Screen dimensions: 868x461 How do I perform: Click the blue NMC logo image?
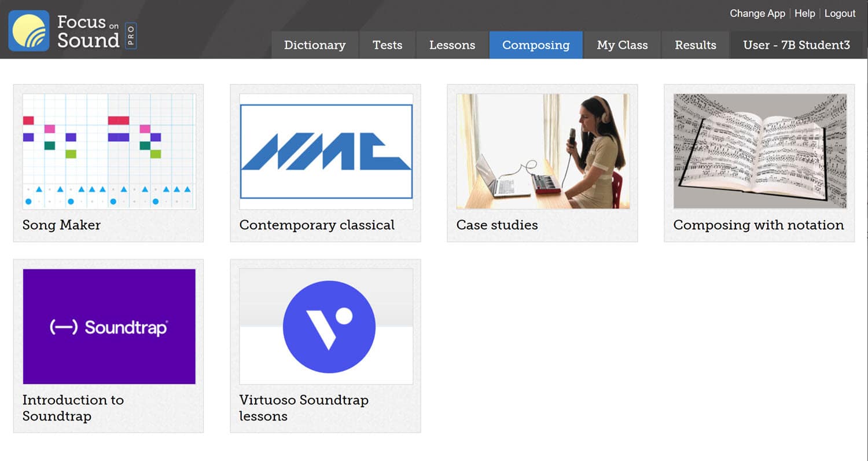tap(326, 151)
